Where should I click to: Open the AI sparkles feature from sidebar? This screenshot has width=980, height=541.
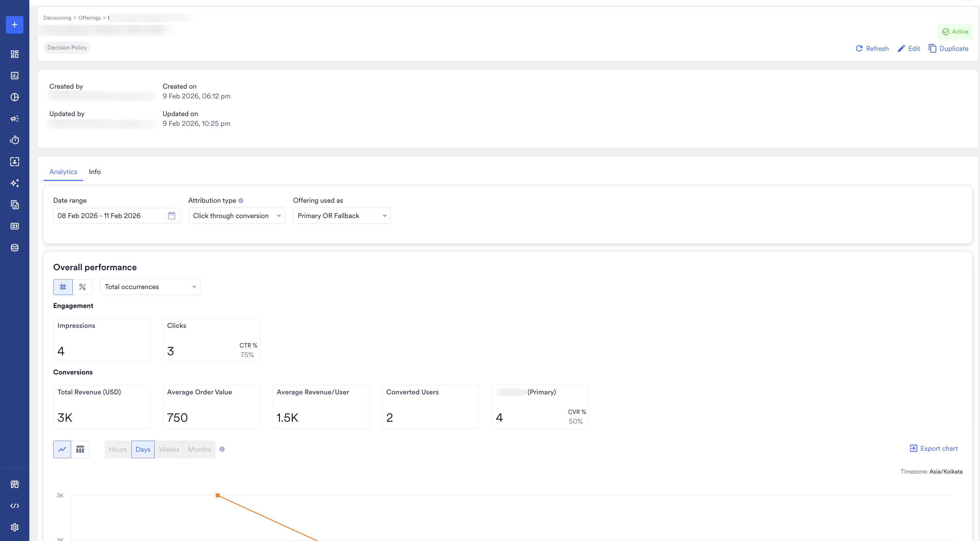coord(15,183)
